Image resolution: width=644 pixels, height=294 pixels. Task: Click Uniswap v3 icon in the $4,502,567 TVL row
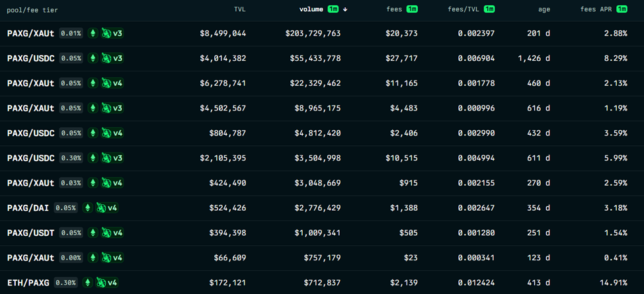(x=107, y=108)
